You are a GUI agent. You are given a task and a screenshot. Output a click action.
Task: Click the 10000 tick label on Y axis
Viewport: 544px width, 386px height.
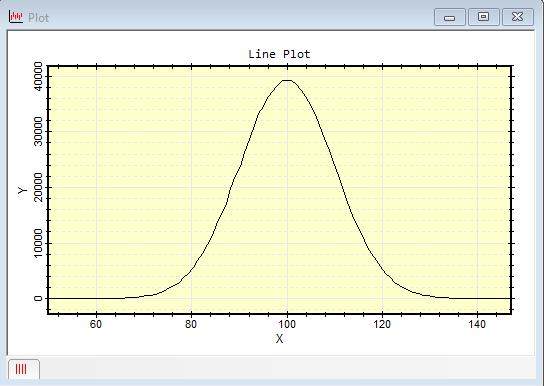[x=38, y=243]
